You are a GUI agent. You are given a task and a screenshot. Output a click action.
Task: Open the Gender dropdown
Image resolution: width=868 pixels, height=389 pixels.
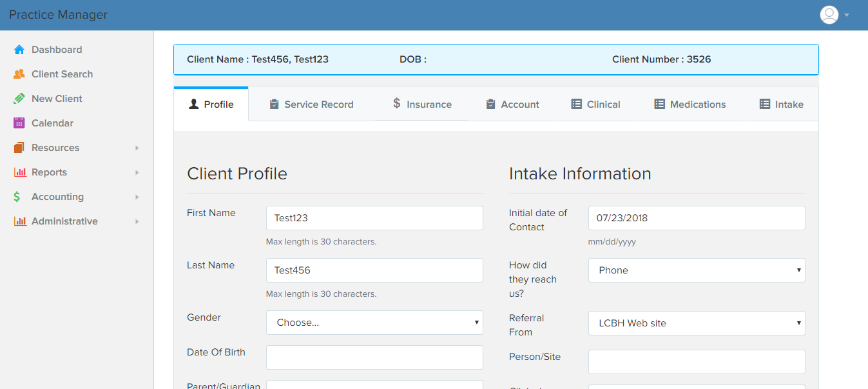374,323
